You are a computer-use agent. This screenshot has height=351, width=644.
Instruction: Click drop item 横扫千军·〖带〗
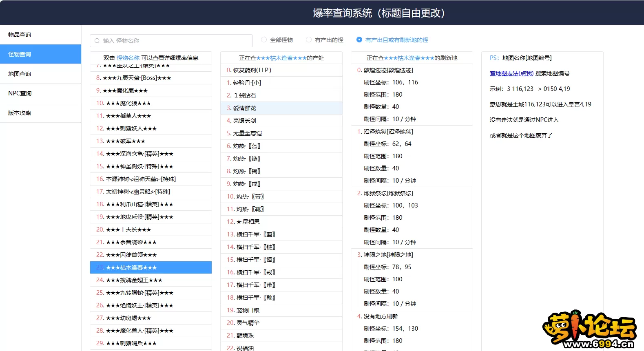click(x=281, y=285)
